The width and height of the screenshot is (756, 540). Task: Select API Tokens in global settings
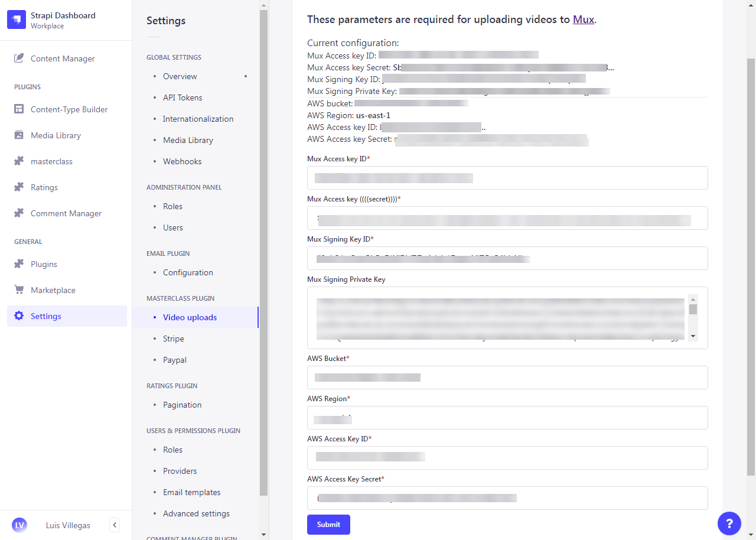183,97
